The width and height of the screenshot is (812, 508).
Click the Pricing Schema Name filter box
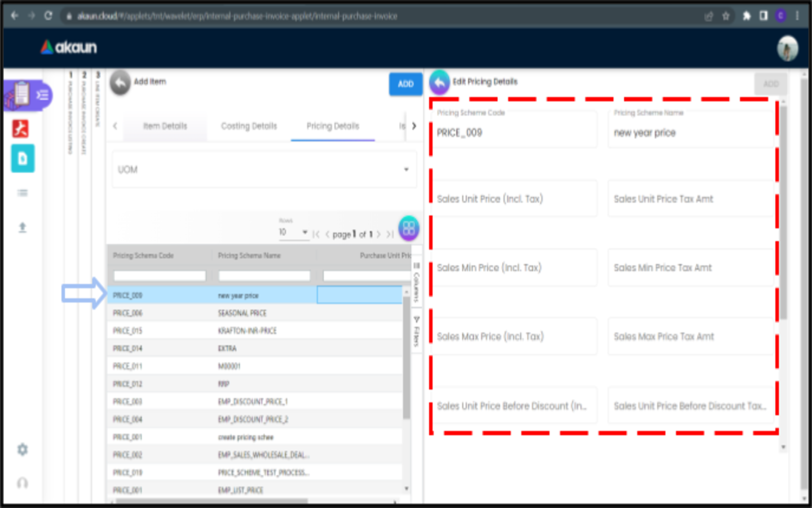[x=264, y=276]
